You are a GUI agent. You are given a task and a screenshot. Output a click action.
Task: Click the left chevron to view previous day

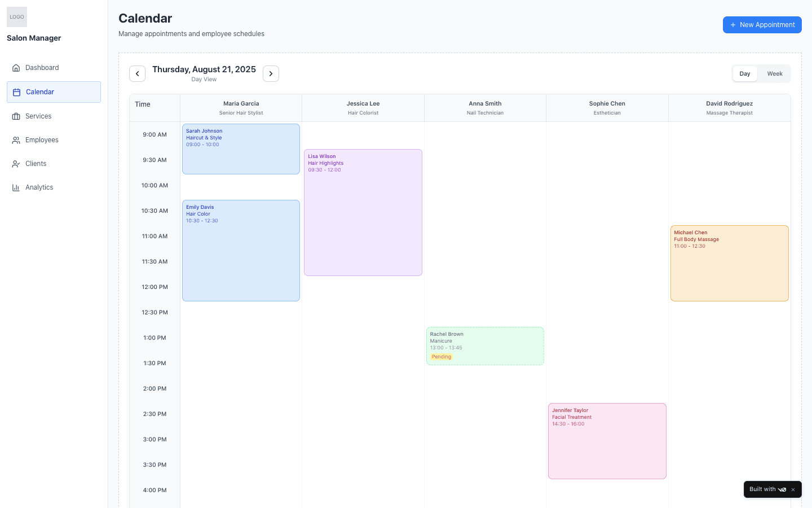[137, 73]
